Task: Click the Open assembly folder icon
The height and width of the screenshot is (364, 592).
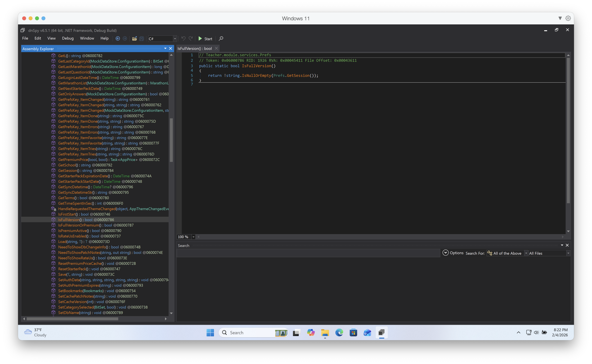Action: click(134, 39)
